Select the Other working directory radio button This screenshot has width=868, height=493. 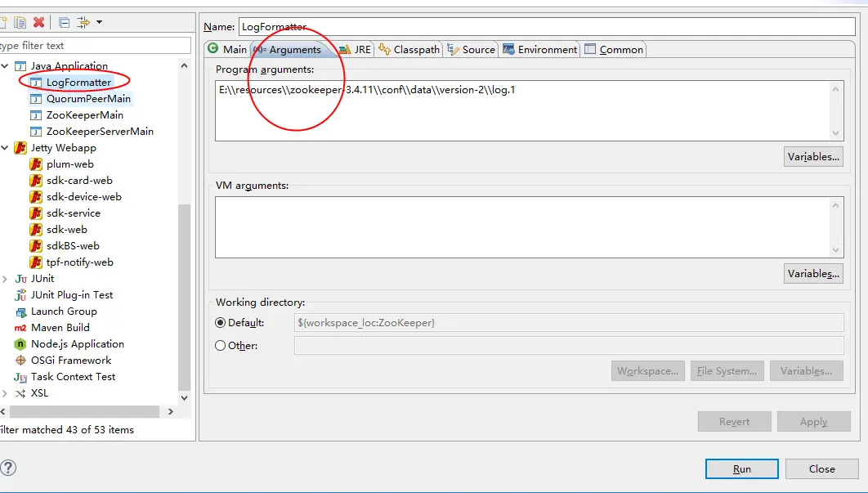point(221,346)
